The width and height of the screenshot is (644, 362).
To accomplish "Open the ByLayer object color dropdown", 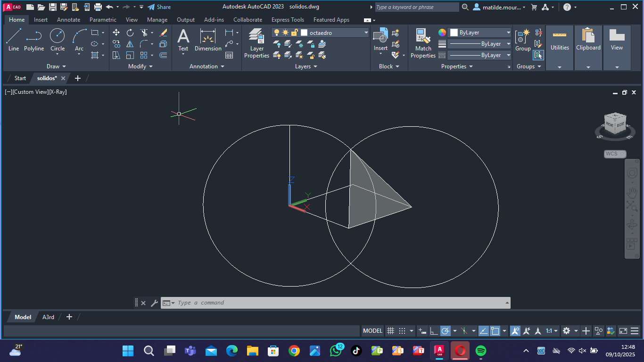I will [508, 33].
